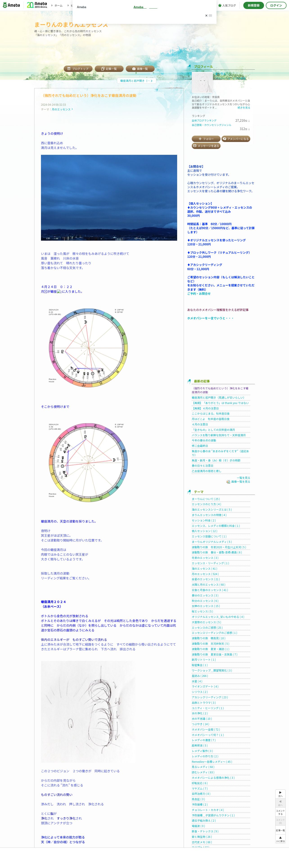Image resolution: width=289 pixels, height=868 pixels.
Task: Open theme 星読み (266)
Action: 200,676
